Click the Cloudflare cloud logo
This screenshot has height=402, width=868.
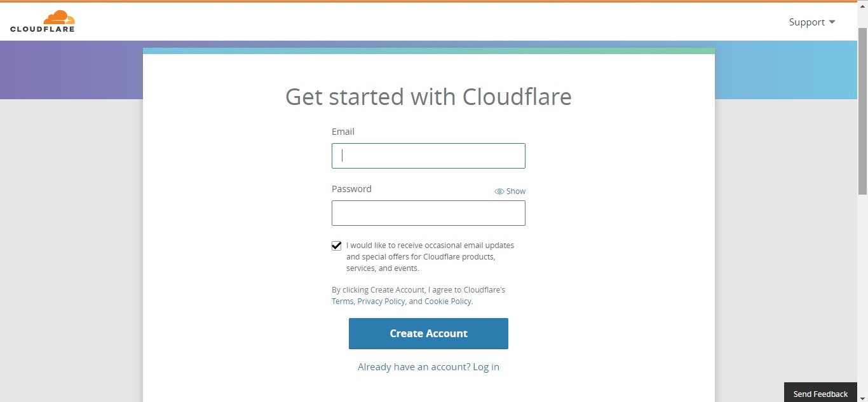click(x=58, y=17)
